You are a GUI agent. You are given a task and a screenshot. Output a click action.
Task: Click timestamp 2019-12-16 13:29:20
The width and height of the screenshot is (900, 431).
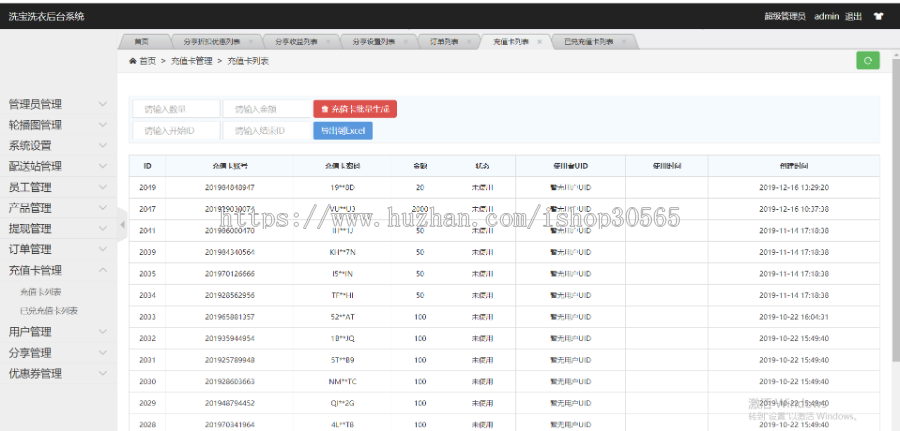[794, 187]
